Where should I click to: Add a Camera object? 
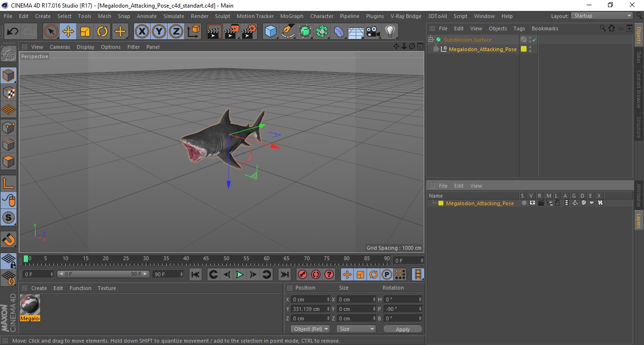click(x=373, y=32)
